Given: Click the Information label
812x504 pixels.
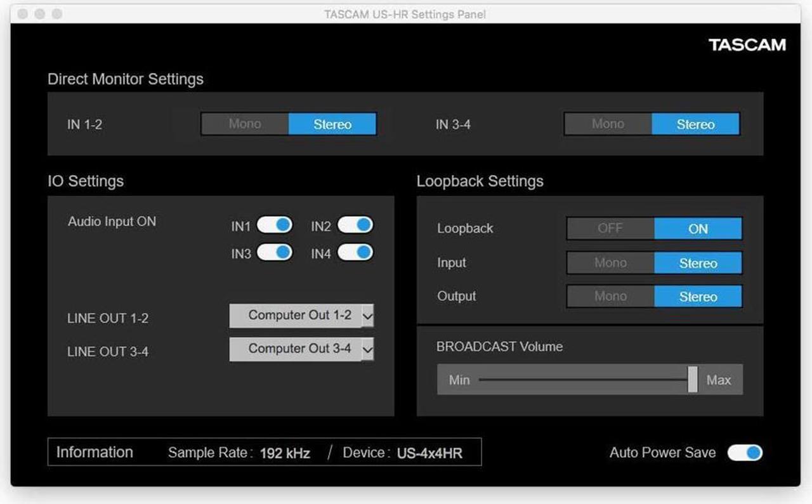Looking at the screenshot, I should coord(95,453).
